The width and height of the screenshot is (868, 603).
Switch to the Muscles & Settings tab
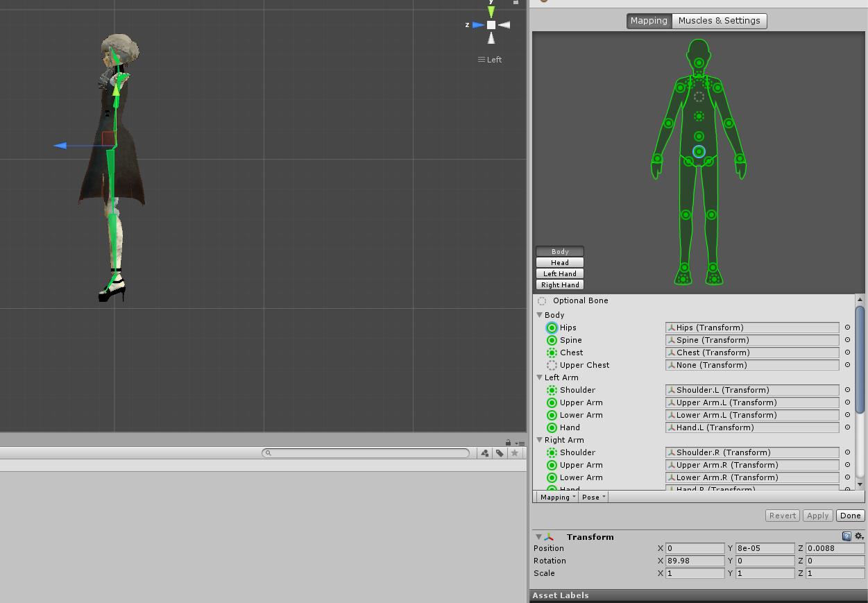719,21
